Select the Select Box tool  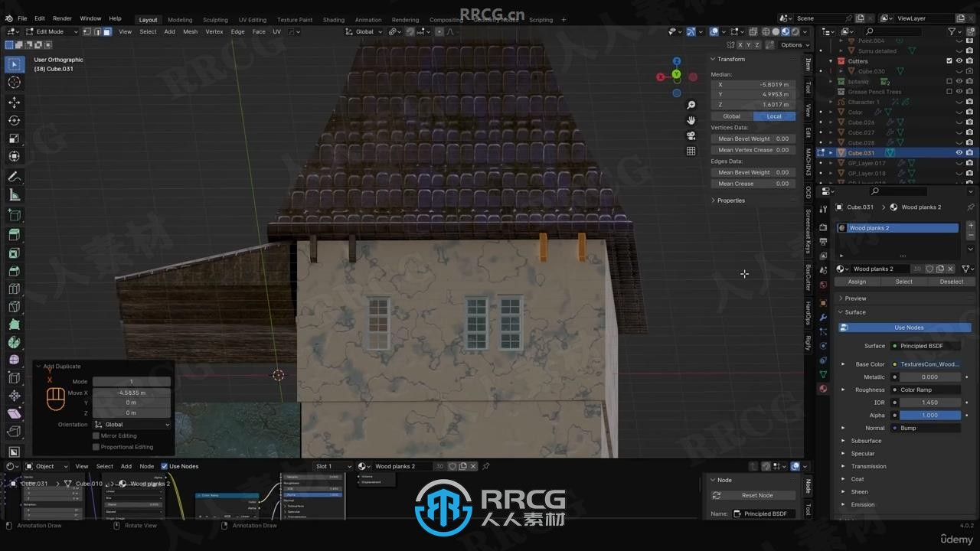click(15, 64)
